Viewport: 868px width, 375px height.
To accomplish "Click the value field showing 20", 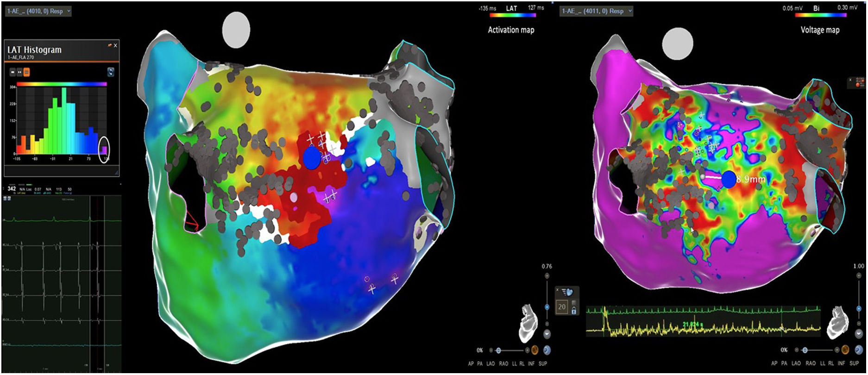I will (x=562, y=306).
